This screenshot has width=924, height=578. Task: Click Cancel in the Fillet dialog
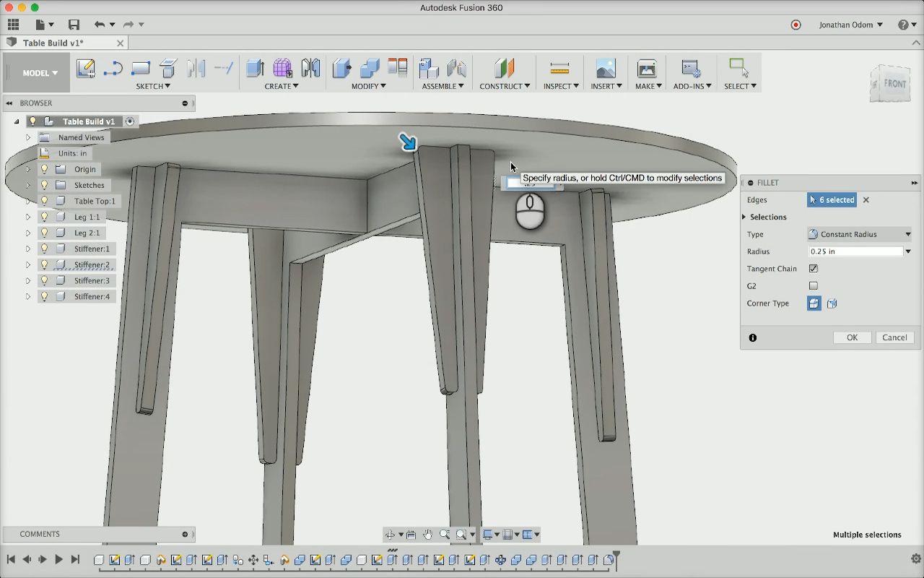click(894, 337)
